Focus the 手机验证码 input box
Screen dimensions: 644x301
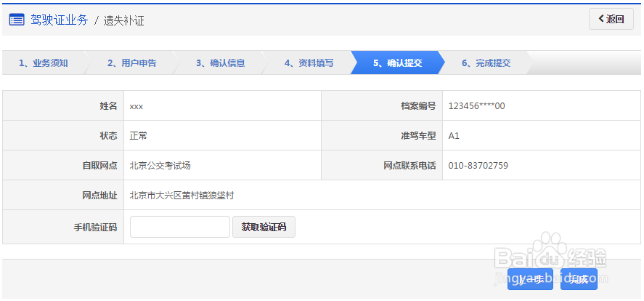coord(180,227)
